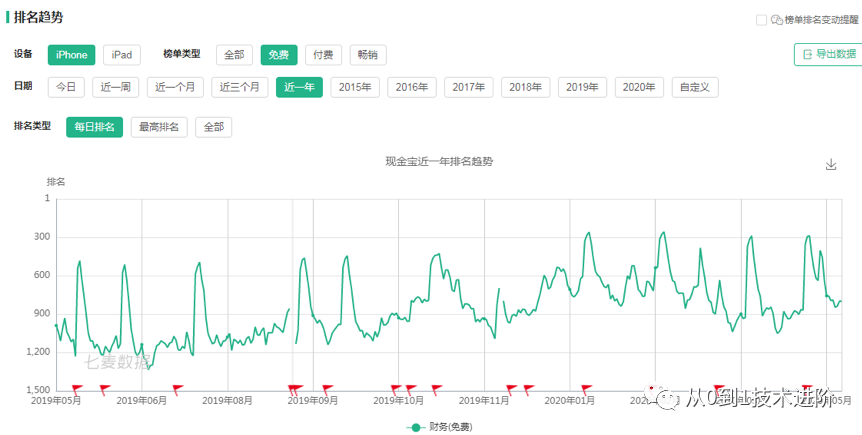Toggle the 财务(免费) legend series
The width and height of the screenshot is (862, 435).
[x=439, y=427]
